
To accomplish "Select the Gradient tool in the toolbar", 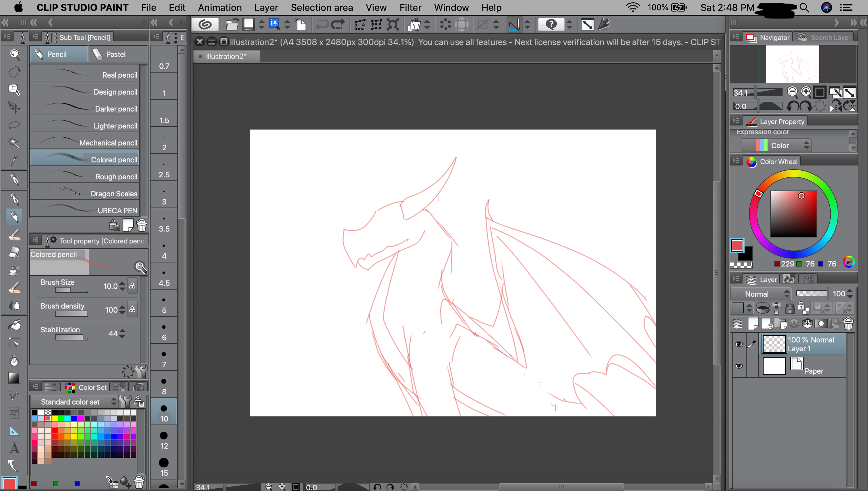I will [14, 378].
